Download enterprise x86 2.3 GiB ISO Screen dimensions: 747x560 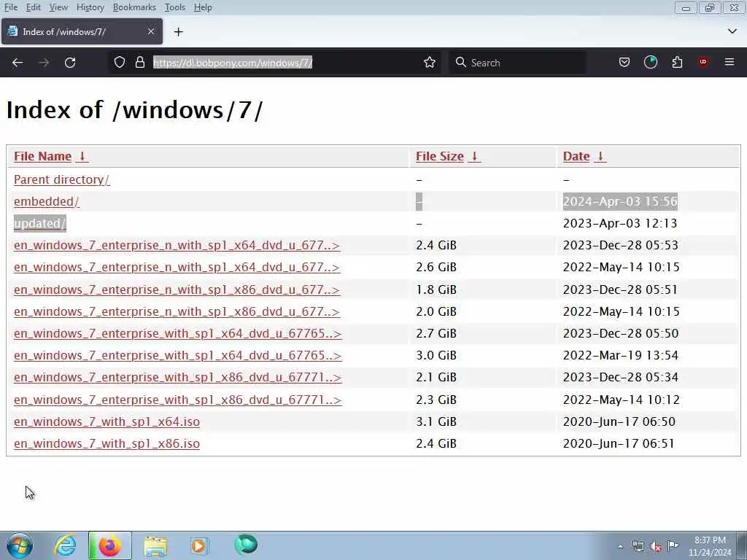click(x=178, y=400)
